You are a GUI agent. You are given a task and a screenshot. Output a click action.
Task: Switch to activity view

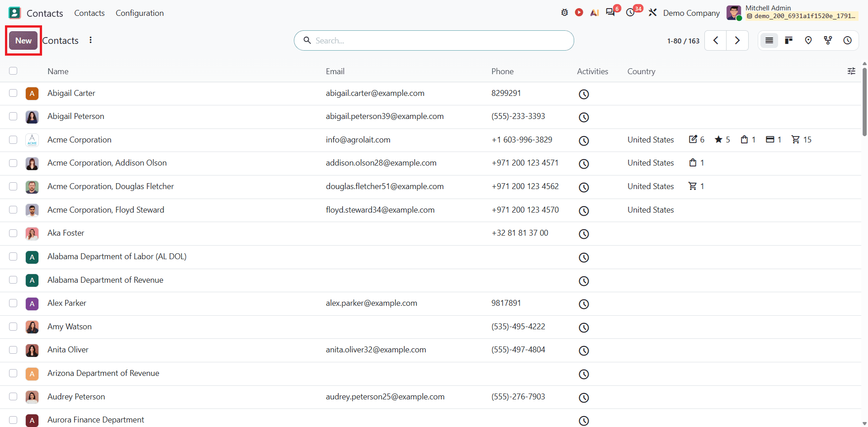pos(848,41)
